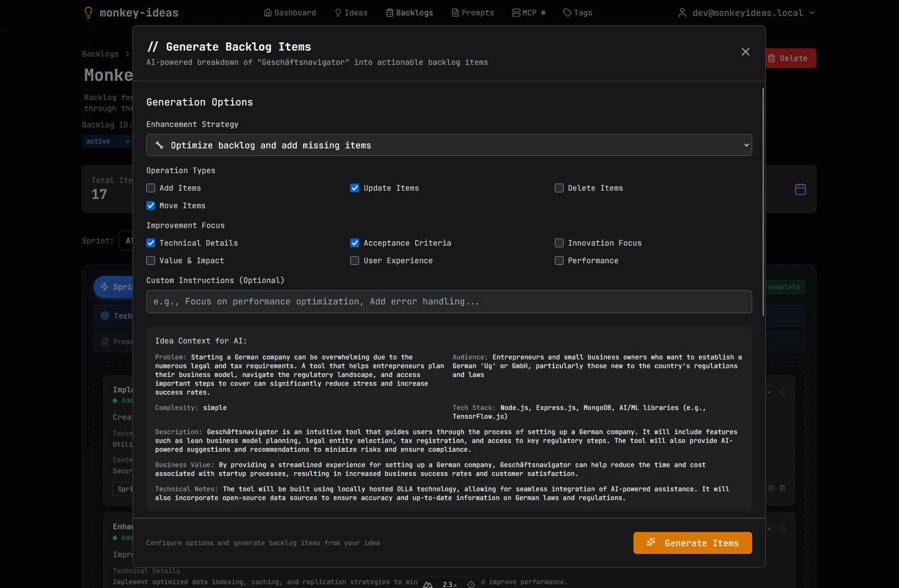Click the 2.3s load time indicator
The width and height of the screenshot is (899, 588).
point(450,584)
